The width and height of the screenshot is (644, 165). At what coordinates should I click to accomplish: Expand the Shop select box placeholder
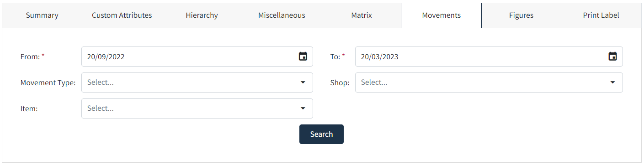coord(374,82)
